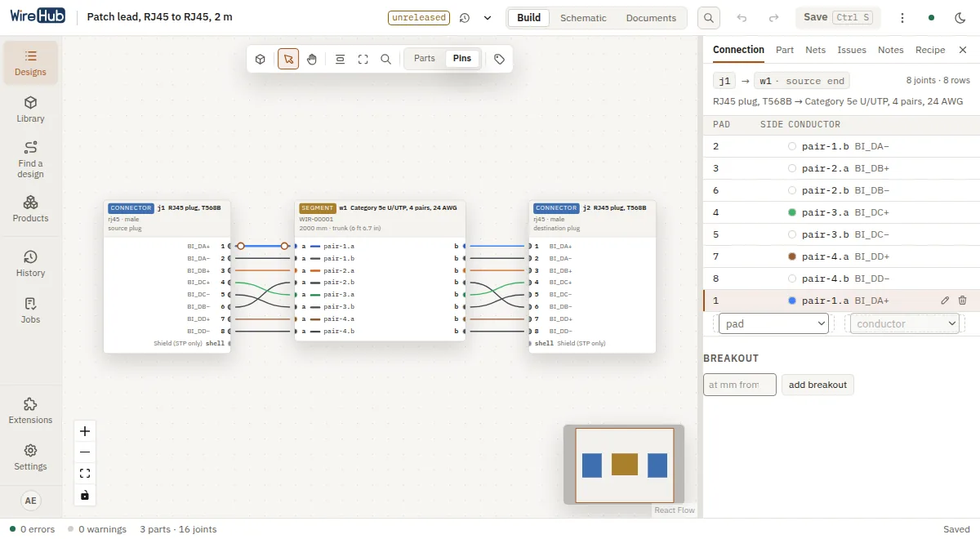
Task: Open the Extensions page
Action: (x=30, y=411)
